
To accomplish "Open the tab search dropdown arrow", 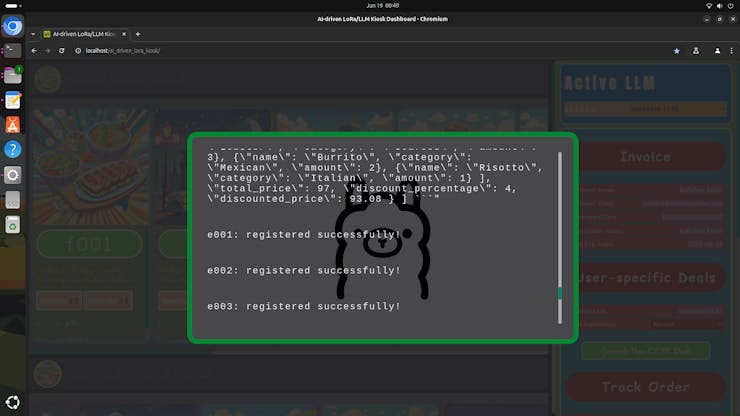I will click(x=33, y=34).
